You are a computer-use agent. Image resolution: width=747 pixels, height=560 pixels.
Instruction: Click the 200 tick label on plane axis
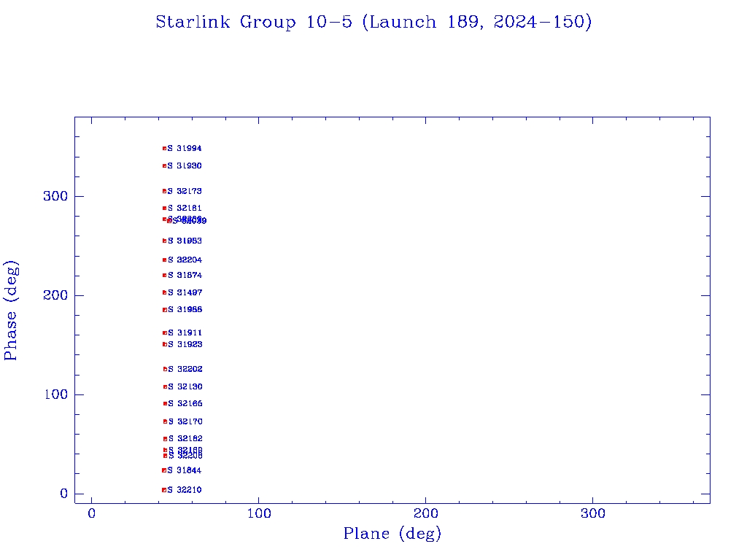point(425,514)
